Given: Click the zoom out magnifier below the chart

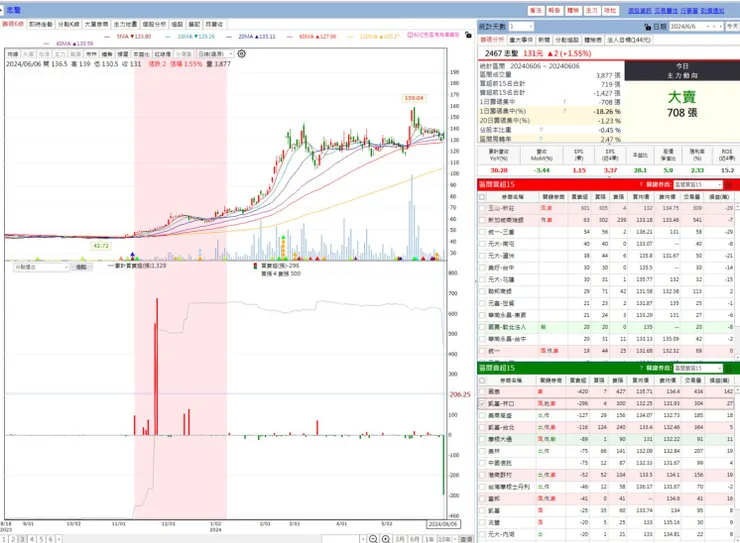Looking at the screenshot, I should (x=373, y=539).
